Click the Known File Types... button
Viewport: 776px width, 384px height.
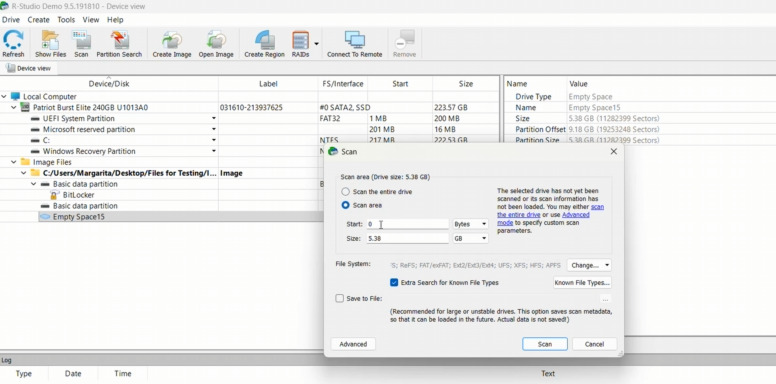click(x=582, y=283)
